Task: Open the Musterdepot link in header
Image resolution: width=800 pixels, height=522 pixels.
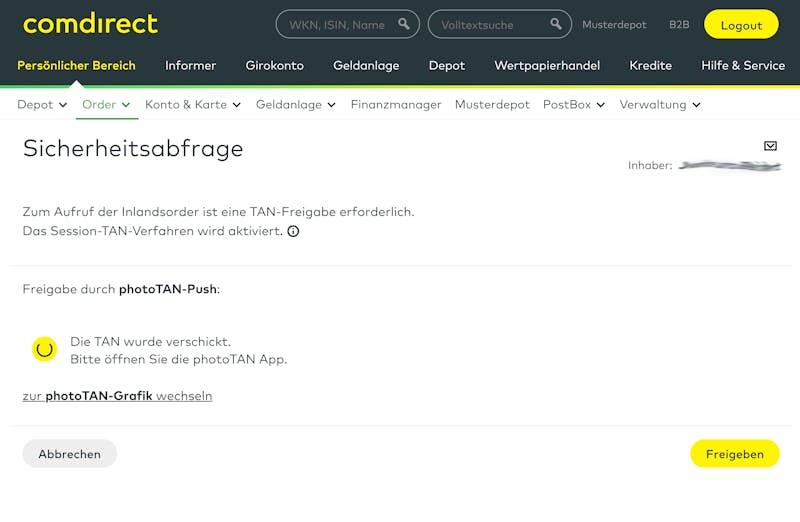Action: click(614, 24)
